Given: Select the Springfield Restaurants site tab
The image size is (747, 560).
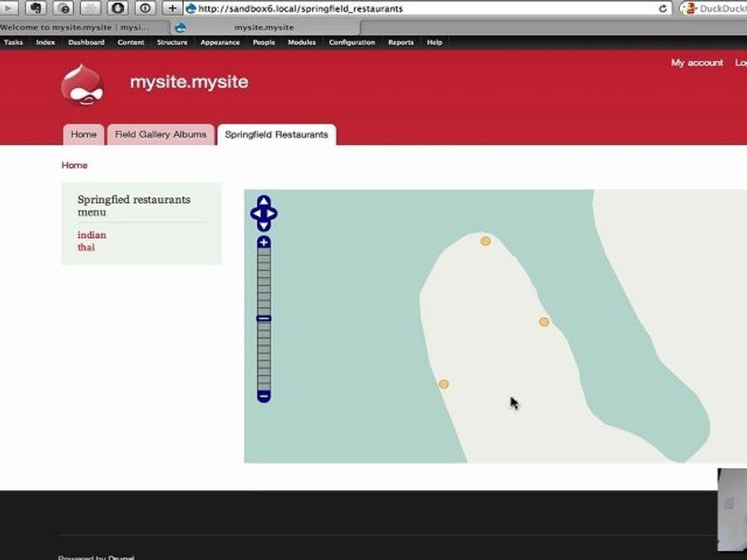Looking at the screenshot, I should point(276,135).
